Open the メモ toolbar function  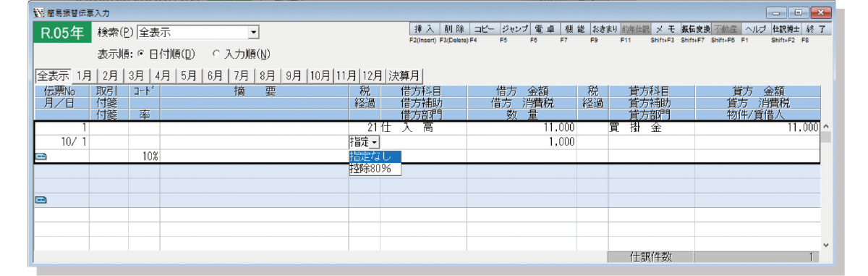pyautogui.click(x=665, y=29)
